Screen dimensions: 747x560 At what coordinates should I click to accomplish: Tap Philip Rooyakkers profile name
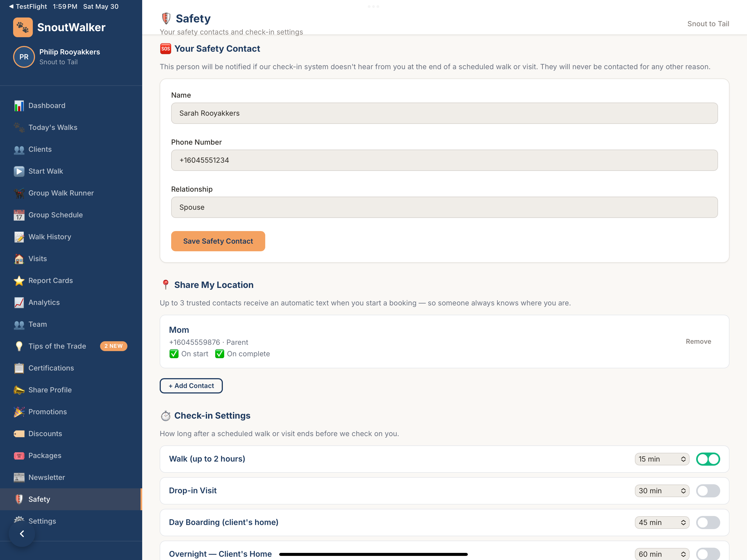69,52
